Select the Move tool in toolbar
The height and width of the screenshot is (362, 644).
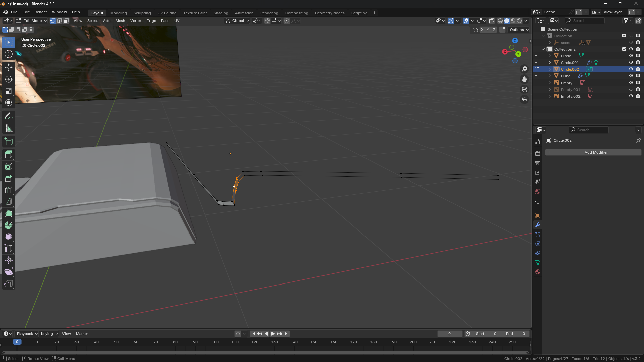tap(9, 67)
